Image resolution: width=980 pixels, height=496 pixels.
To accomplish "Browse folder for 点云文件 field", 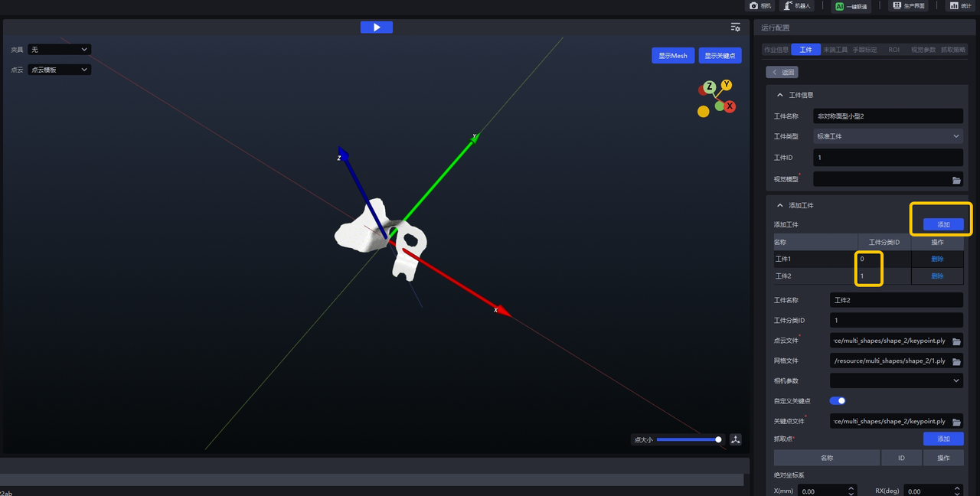I will pos(956,341).
